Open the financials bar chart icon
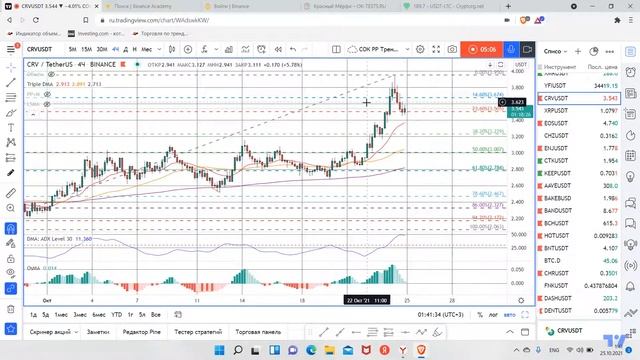The width and height of the screenshot is (640, 360). pos(229,49)
